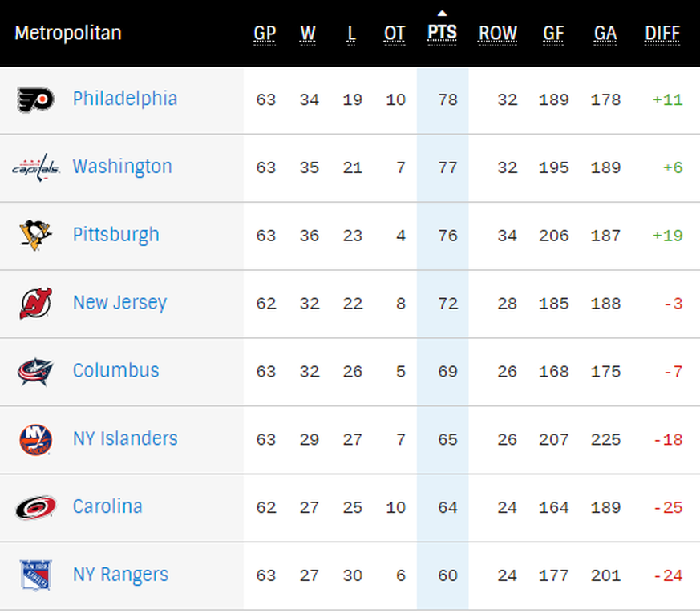Sort by GF goals for header

[553, 34]
